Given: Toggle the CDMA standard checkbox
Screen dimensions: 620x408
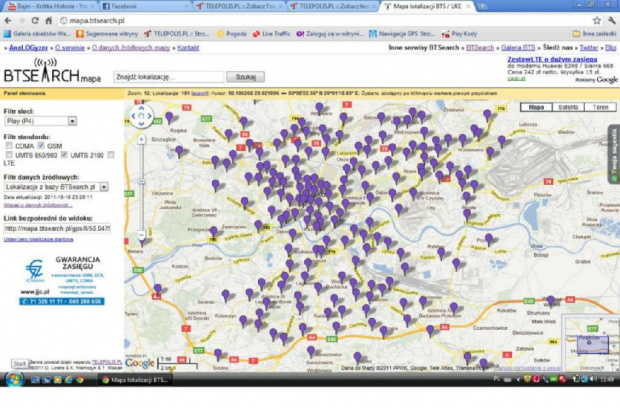Looking at the screenshot, I should click(9, 146).
